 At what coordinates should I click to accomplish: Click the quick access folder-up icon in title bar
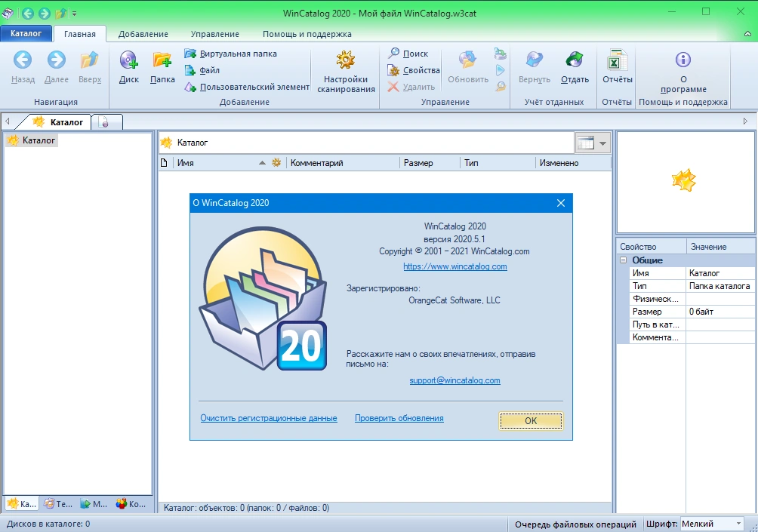coord(61,14)
